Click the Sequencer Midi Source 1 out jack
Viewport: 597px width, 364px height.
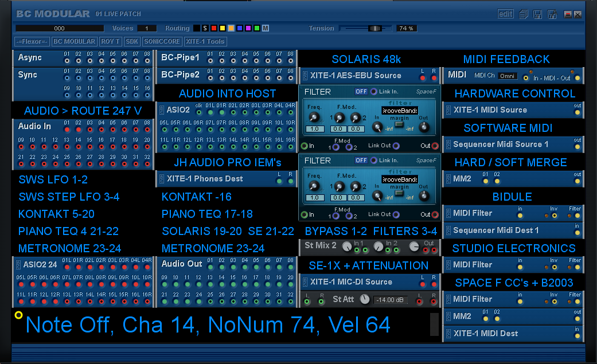578,147
